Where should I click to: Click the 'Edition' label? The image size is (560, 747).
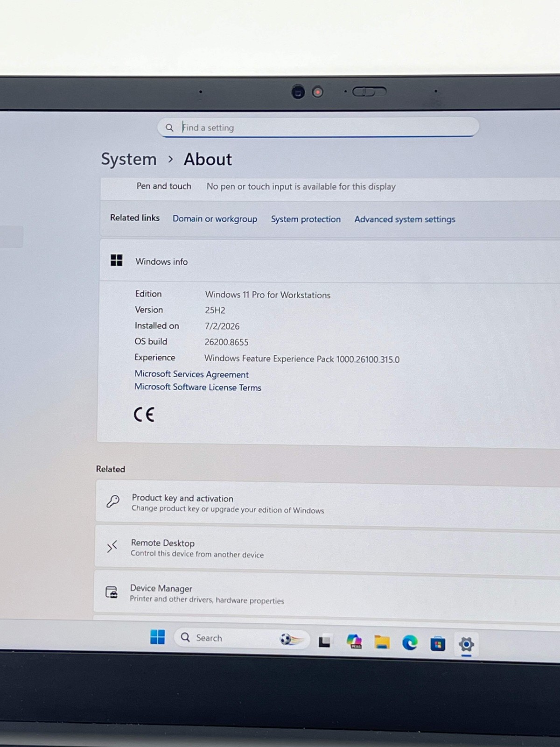pyautogui.click(x=148, y=294)
